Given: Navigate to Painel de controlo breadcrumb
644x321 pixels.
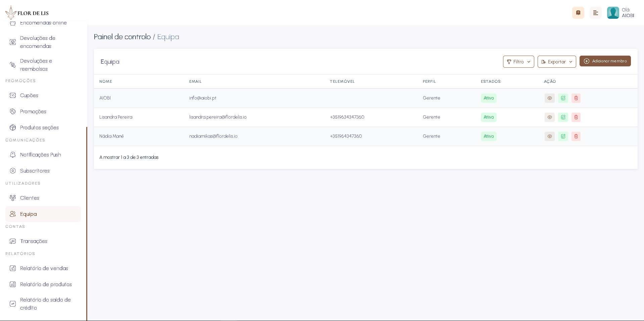Looking at the screenshot, I should [122, 37].
